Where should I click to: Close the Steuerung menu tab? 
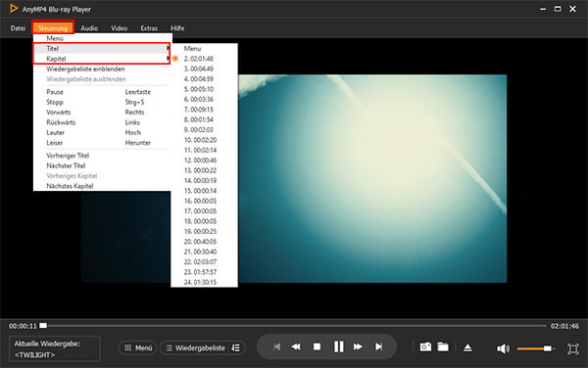tap(53, 27)
